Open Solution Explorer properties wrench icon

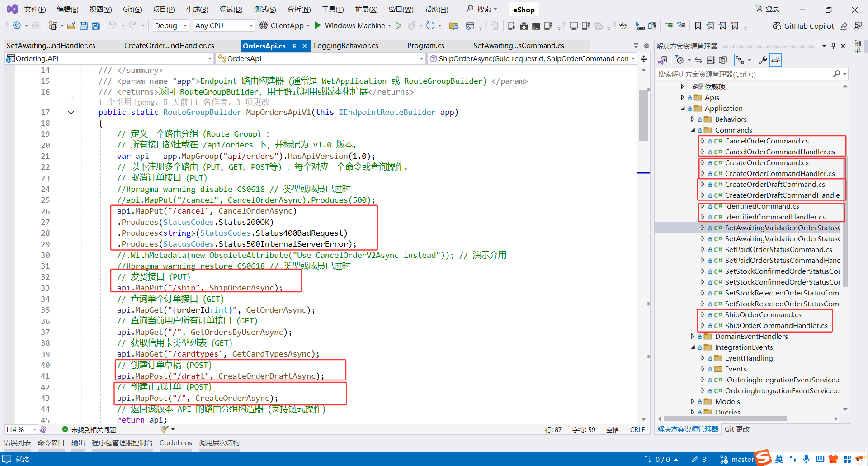pos(763,60)
